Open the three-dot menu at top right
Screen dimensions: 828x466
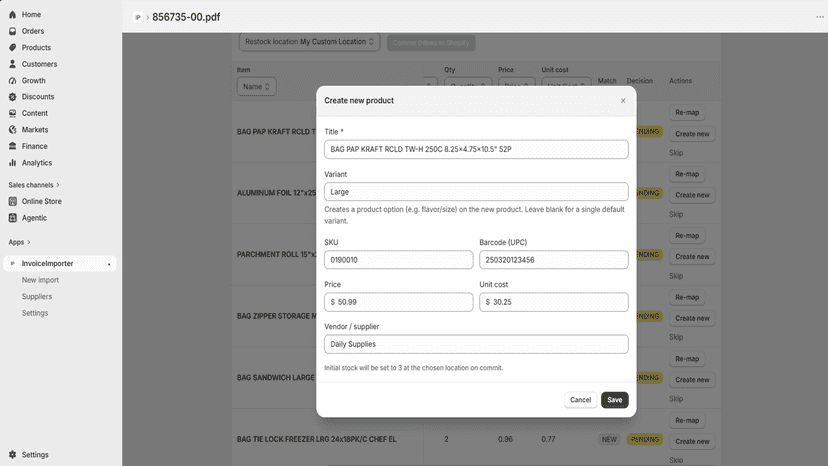coord(820,17)
